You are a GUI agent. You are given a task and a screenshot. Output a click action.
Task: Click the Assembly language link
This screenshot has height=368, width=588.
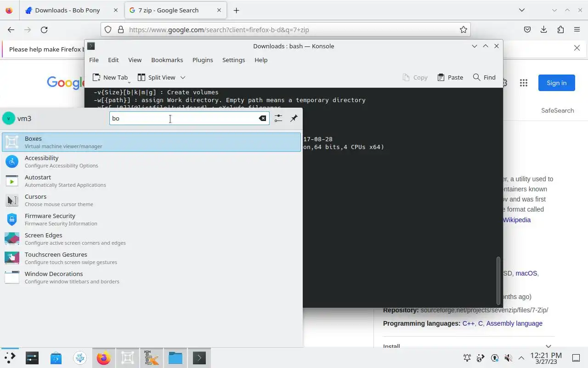(514, 323)
